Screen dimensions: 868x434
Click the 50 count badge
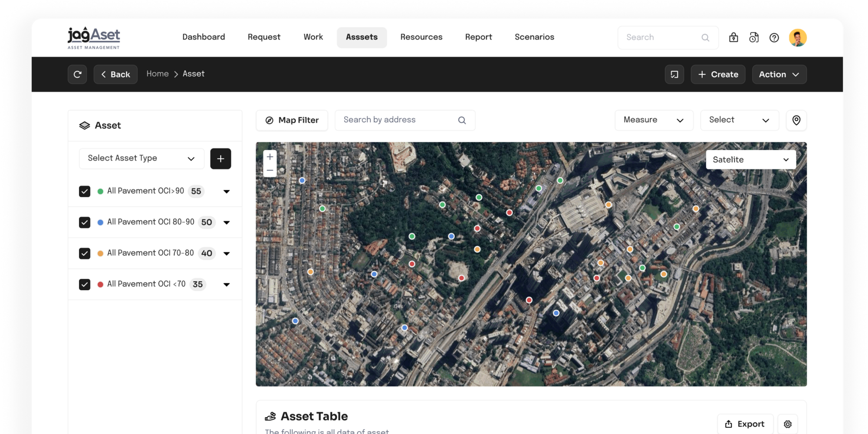pos(207,222)
